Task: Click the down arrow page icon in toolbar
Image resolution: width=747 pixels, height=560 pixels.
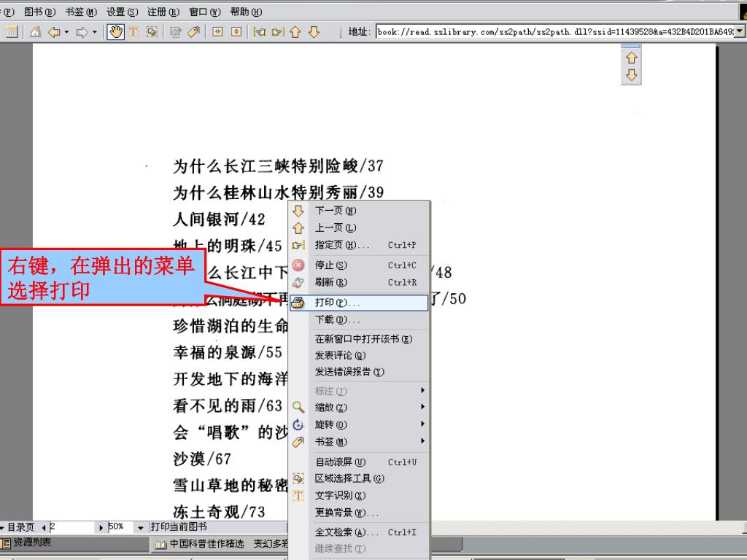Action: tap(314, 32)
